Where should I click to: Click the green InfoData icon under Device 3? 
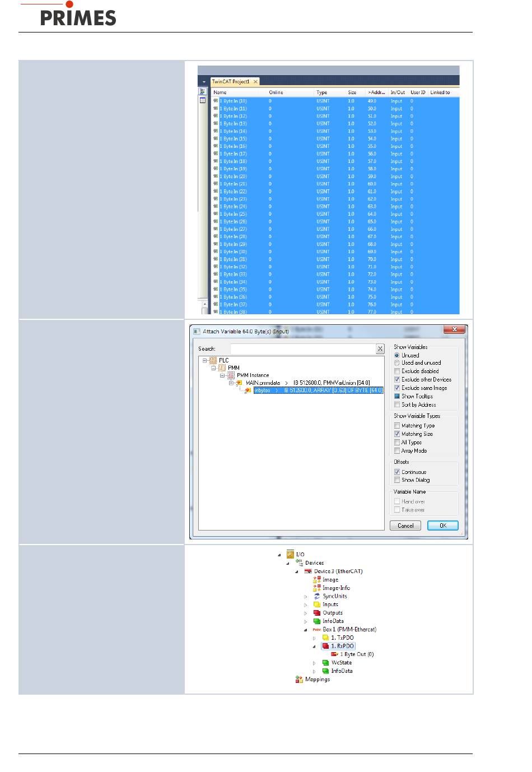[317, 621]
